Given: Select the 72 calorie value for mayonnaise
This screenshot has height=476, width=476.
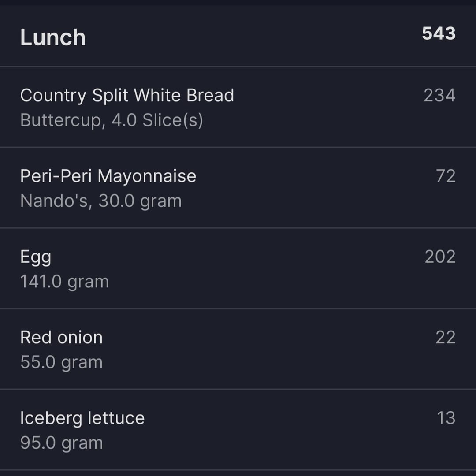Looking at the screenshot, I should [446, 176].
